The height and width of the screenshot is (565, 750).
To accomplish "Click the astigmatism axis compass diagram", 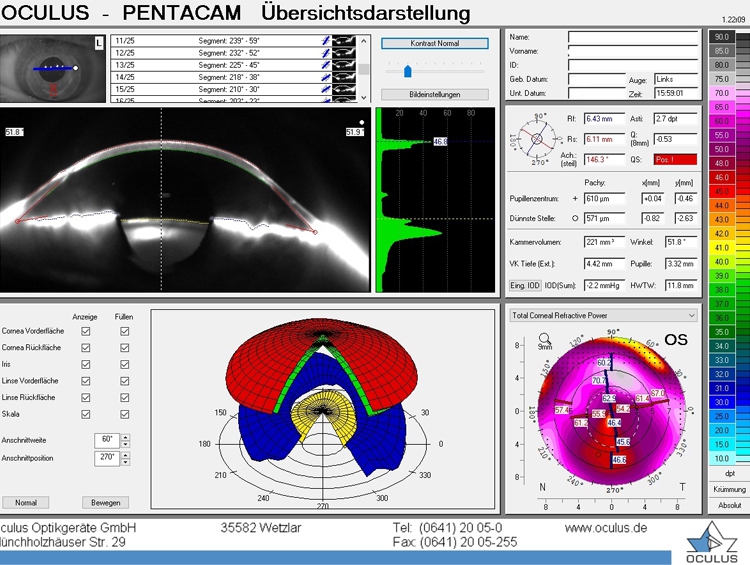I will 537,139.
